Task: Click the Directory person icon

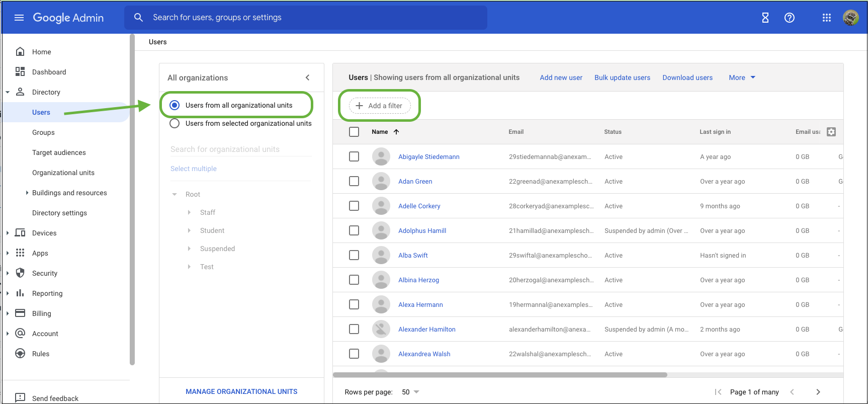Action: (x=20, y=92)
